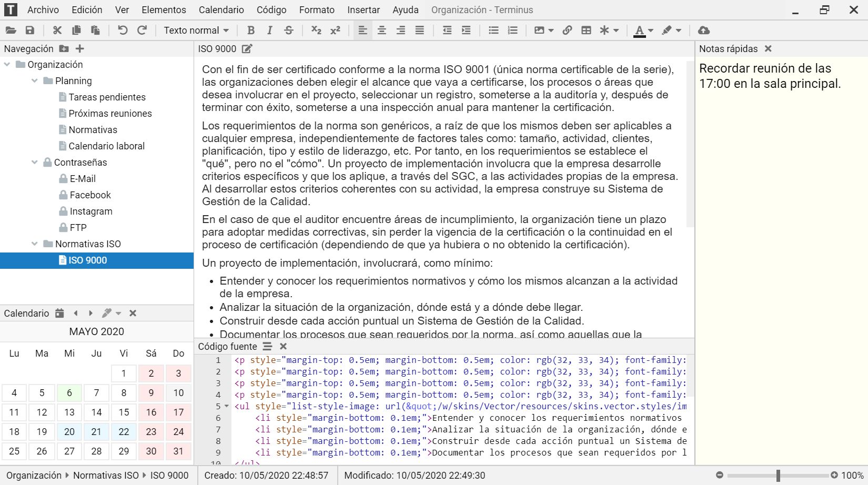Viewport: 868px width, 485px height.
Task: Enable justified text alignment
Action: 419,31
